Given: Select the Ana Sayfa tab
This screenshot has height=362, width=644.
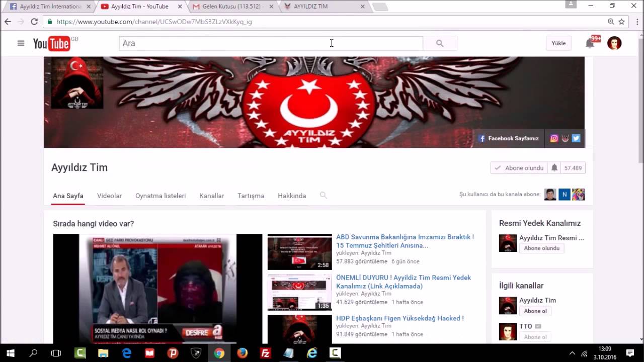Looking at the screenshot, I should (68, 196).
